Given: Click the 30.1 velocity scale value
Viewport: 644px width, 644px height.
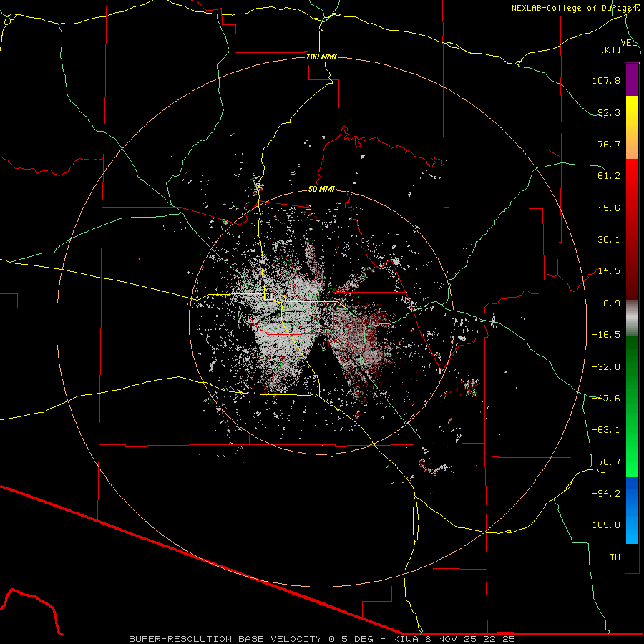Looking at the screenshot, I should tap(609, 240).
